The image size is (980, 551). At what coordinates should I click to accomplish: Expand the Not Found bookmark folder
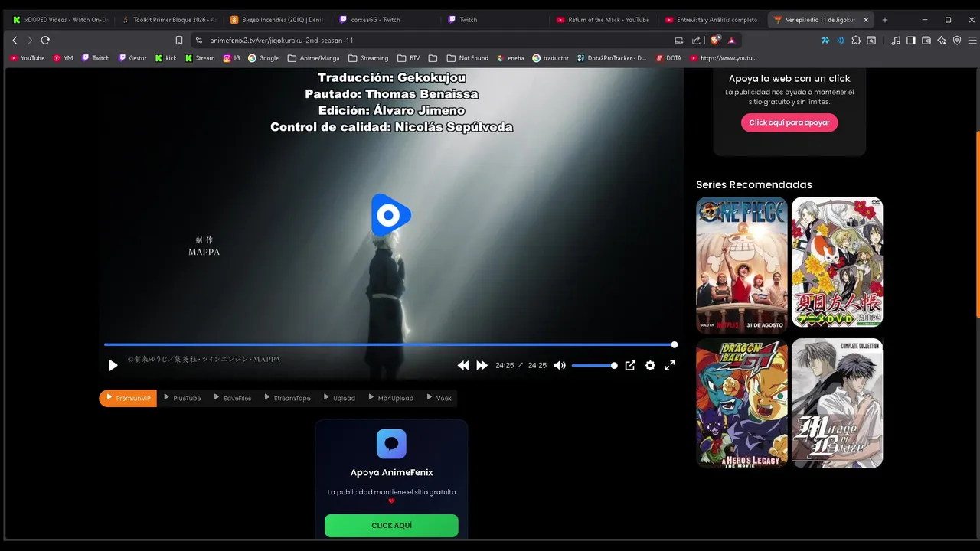click(468, 58)
